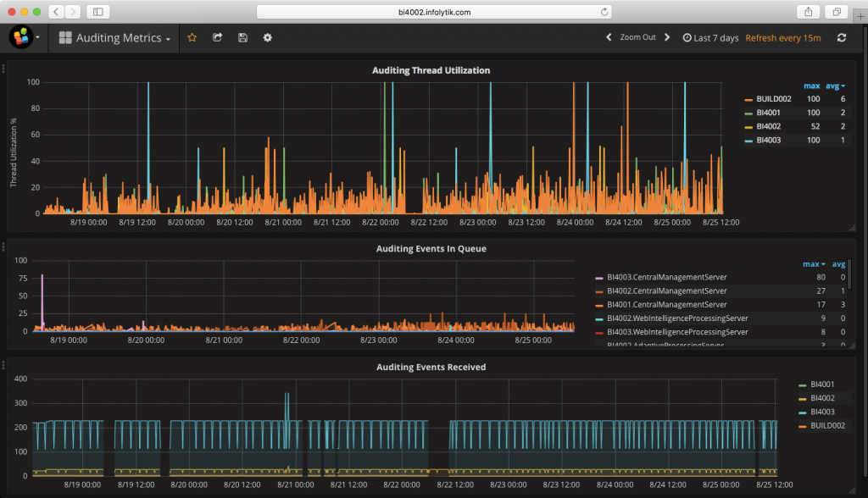868x498 pixels.
Task: Star the dashboard as favorite
Action: pyautogui.click(x=192, y=38)
